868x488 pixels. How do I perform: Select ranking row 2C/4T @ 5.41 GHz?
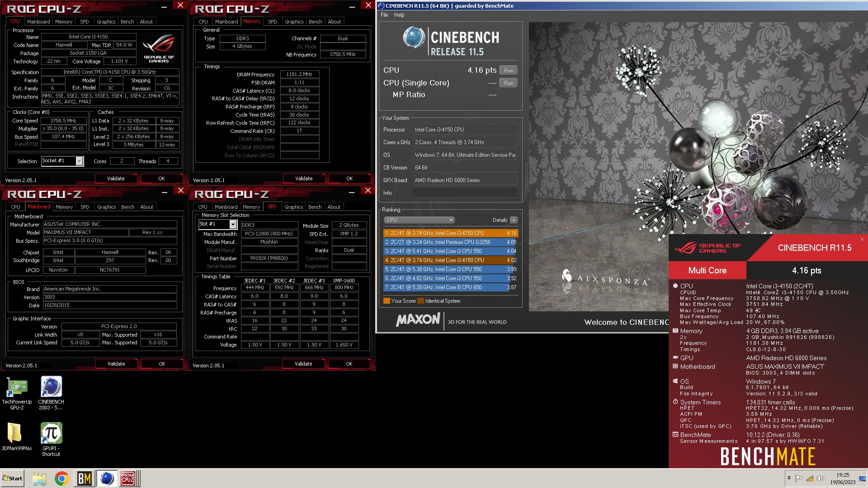click(450, 251)
